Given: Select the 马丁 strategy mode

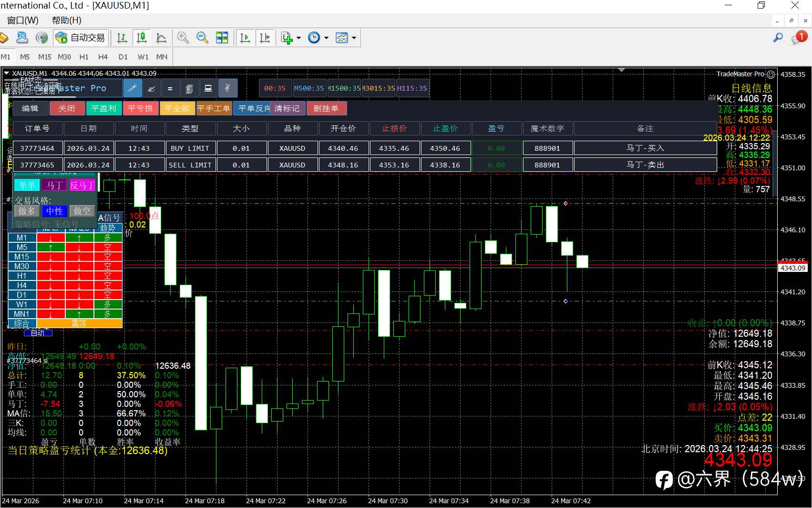Looking at the screenshot, I should (54, 185).
